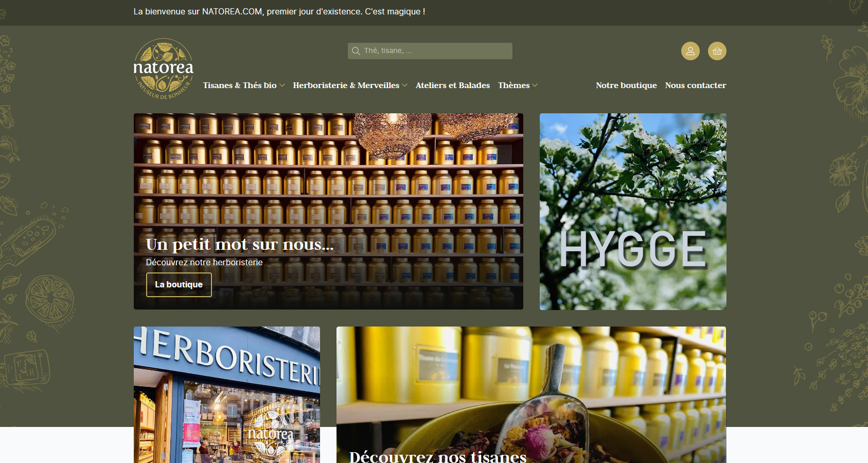Expand chevron next to Tisanes & Thés bio

(282, 85)
